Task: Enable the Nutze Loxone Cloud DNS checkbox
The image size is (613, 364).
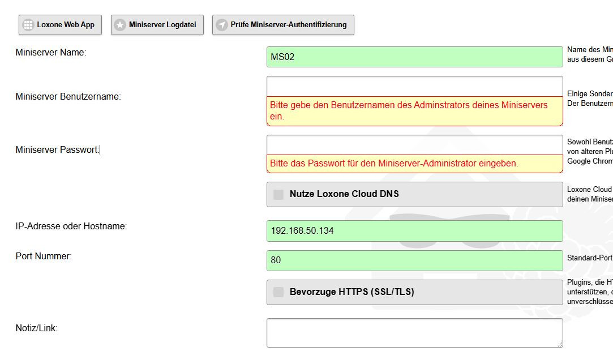Action: coord(278,194)
